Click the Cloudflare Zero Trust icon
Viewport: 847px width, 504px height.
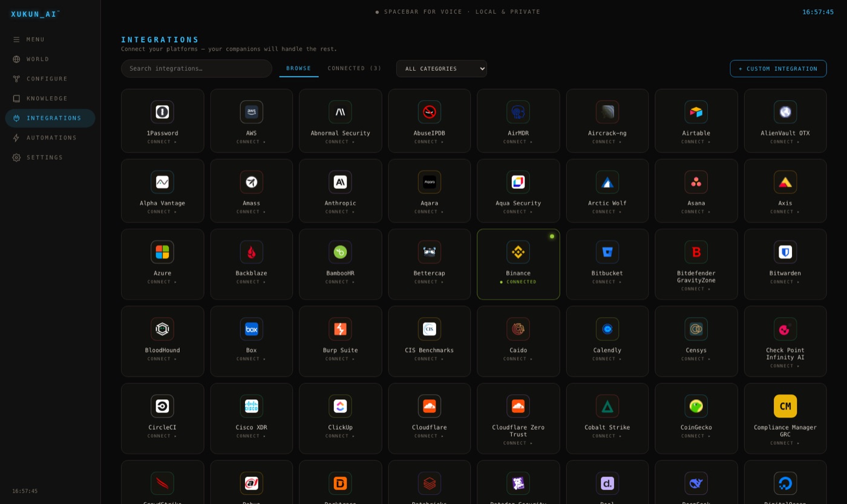click(518, 407)
